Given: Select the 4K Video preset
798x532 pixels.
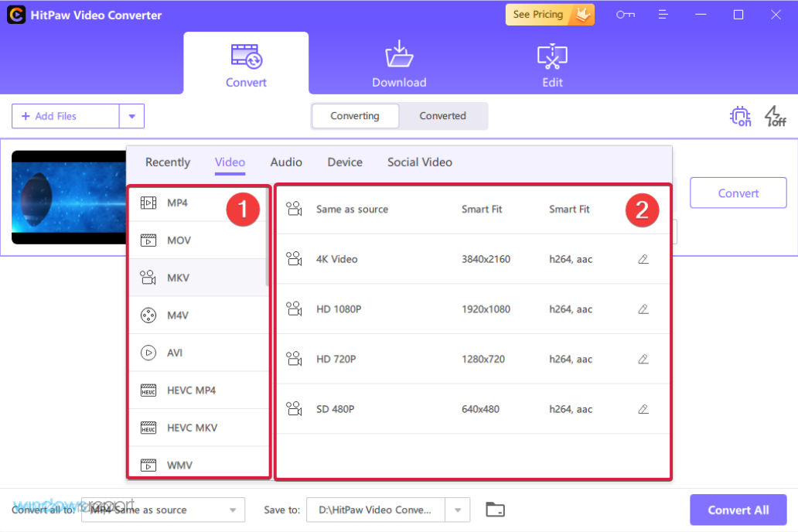Looking at the screenshot, I should tap(472, 259).
